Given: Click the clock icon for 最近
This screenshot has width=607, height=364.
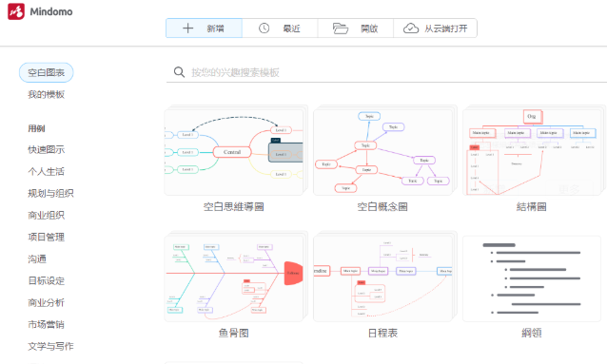Looking at the screenshot, I should click(x=264, y=29).
